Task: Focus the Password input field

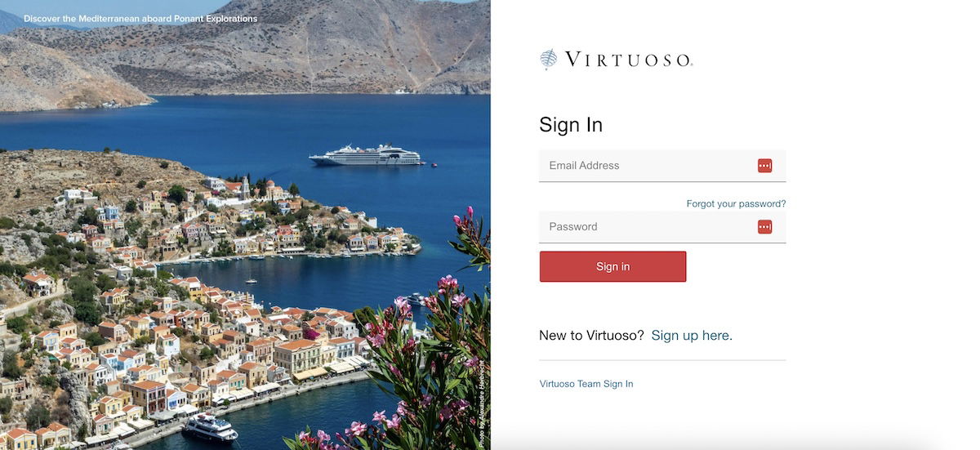Action: click(x=662, y=227)
